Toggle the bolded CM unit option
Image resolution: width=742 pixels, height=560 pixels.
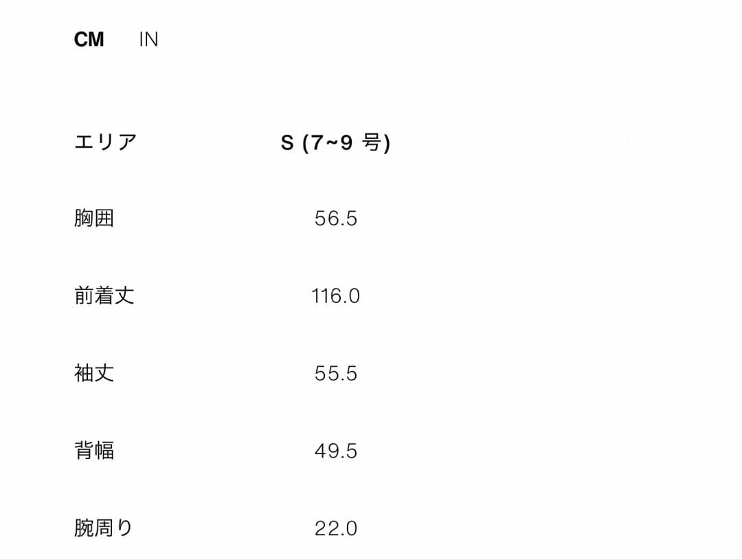pos(90,39)
